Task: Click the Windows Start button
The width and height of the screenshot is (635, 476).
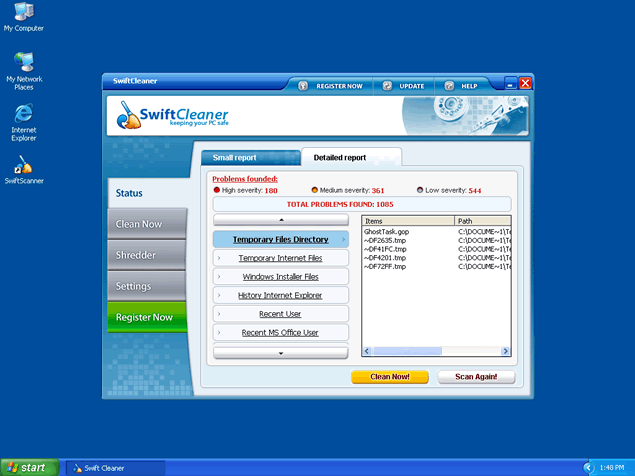Action: pos(28,467)
